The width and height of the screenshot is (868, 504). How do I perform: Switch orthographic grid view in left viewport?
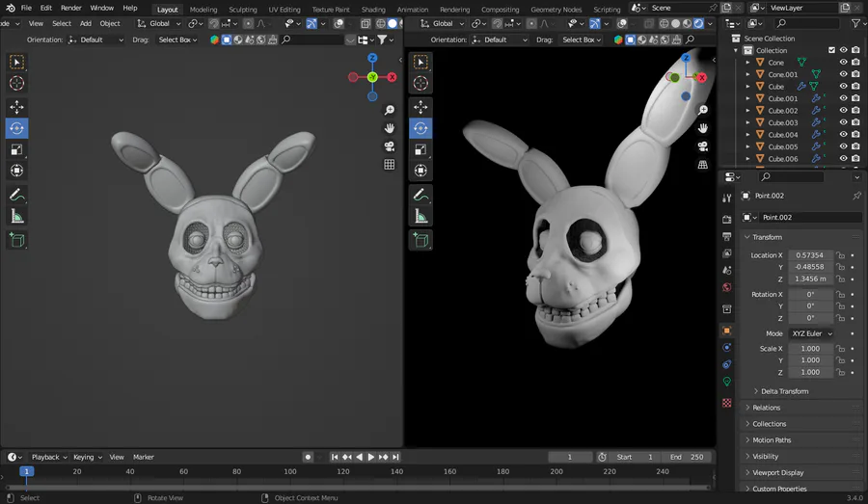(x=390, y=165)
